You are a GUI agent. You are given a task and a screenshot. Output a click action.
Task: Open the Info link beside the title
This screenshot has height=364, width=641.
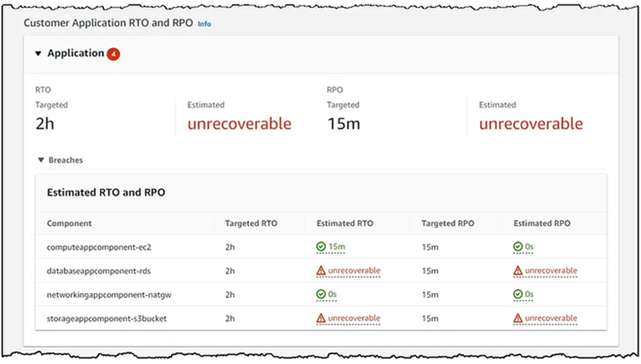[x=205, y=24]
